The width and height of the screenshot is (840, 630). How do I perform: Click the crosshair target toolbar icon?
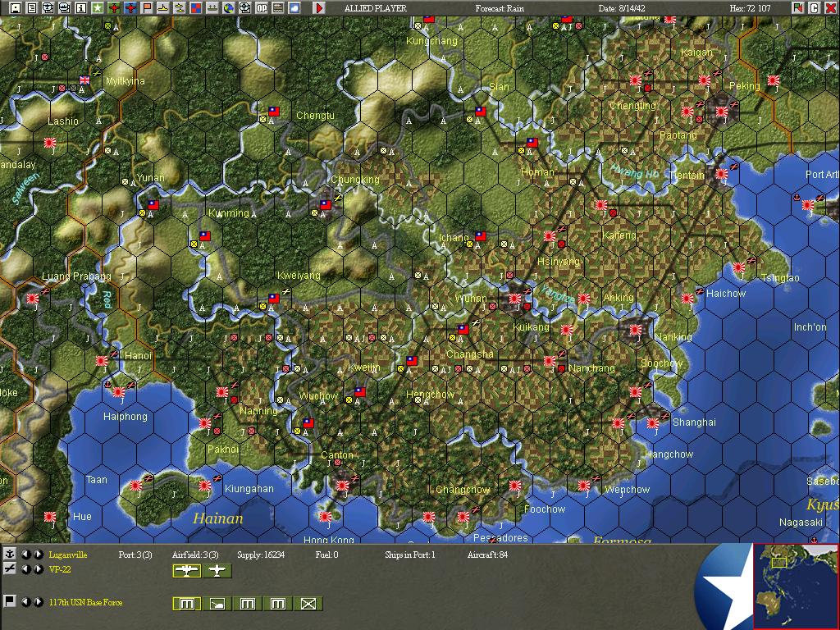tap(245, 8)
